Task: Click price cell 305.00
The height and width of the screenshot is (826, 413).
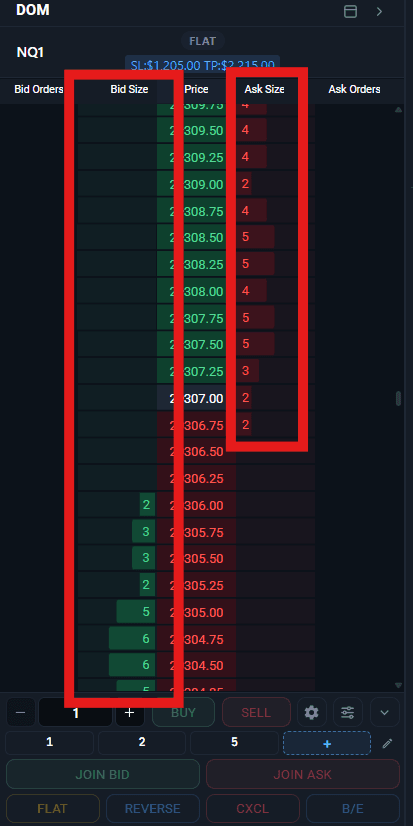Action: pos(196,612)
